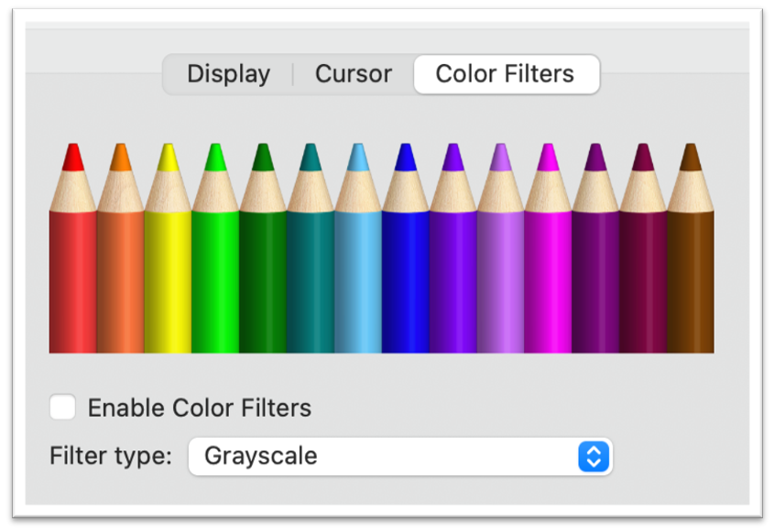Click the red pencil
The width and height of the screenshot is (774, 532).
(x=73, y=275)
